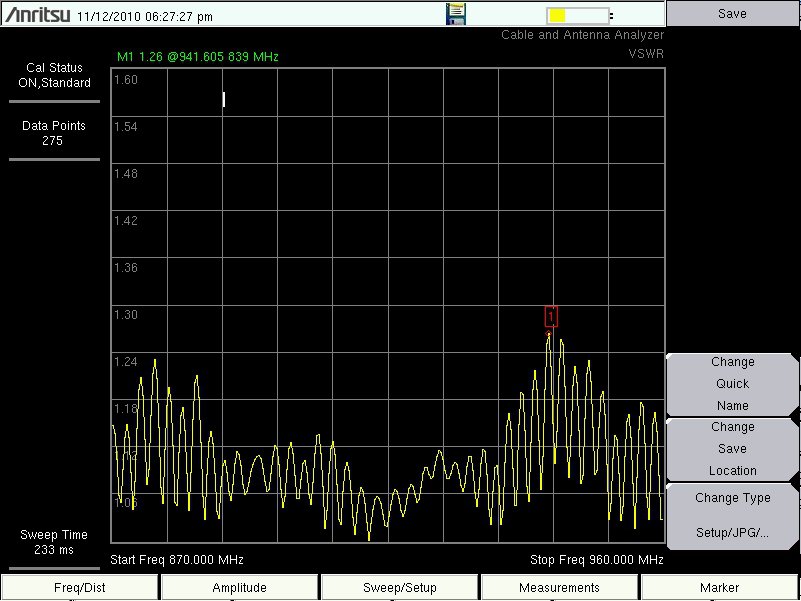Click the 1.36 scale value
Screen dimensions: 801x601
[x=126, y=268]
